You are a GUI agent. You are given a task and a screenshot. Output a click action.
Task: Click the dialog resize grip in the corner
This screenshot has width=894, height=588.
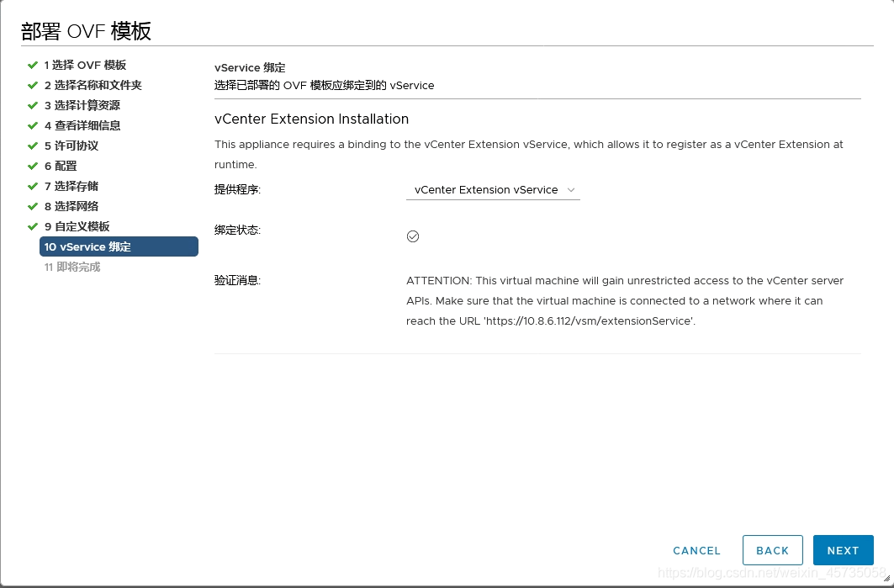(886, 578)
